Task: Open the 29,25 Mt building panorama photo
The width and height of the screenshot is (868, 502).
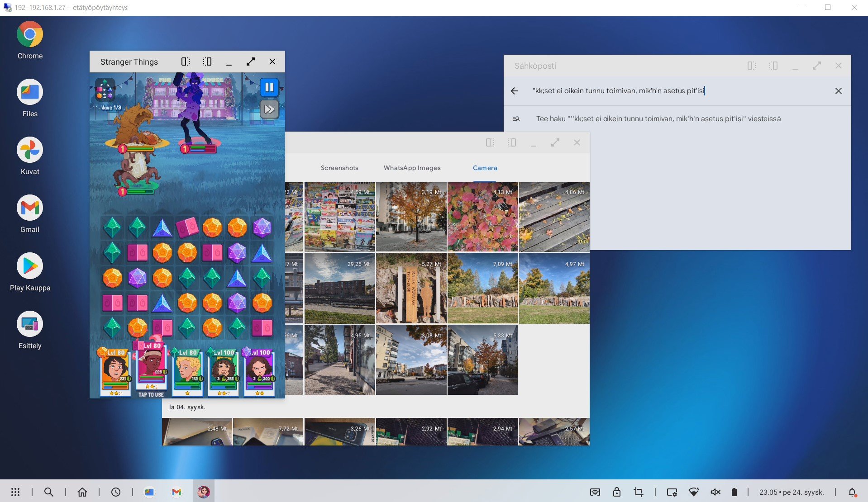Action: 340,289
